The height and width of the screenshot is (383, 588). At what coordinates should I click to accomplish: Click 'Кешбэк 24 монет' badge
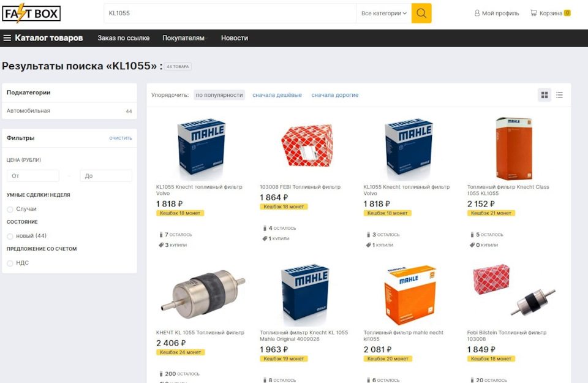[180, 352]
